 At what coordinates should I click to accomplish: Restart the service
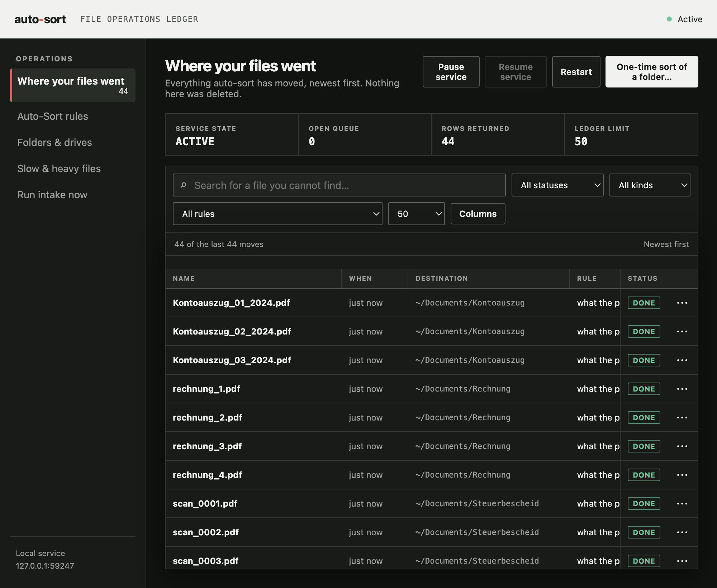[x=576, y=72]
